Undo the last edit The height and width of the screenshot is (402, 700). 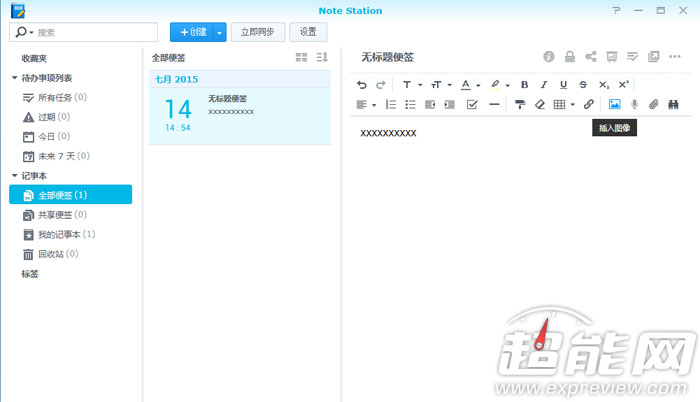[362, 84]
